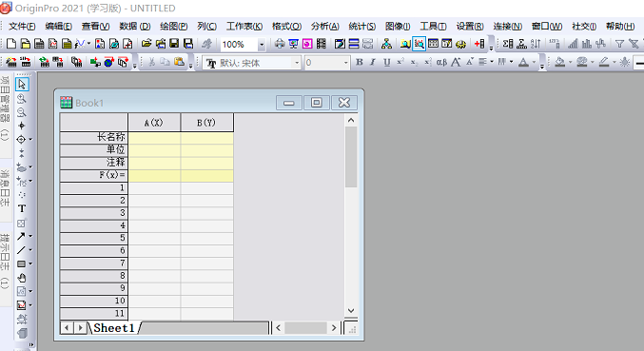This screenshot has height=351, width=644.
Task: Click the font color A swatch
Action: 523,62
